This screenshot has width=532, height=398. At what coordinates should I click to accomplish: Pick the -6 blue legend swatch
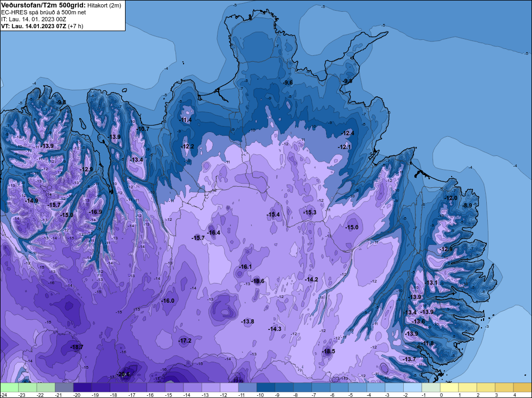[339, 387]
